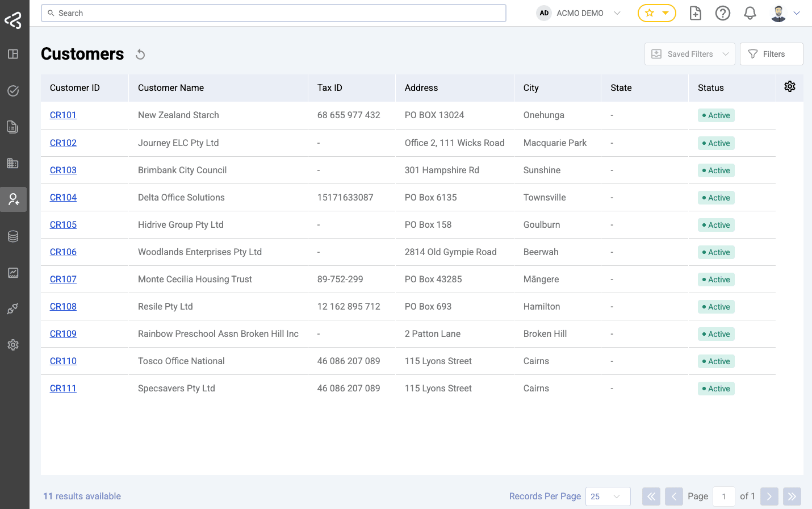812x509 pixels.
Task: Open the table column settings gear
Action: (790, 86)
